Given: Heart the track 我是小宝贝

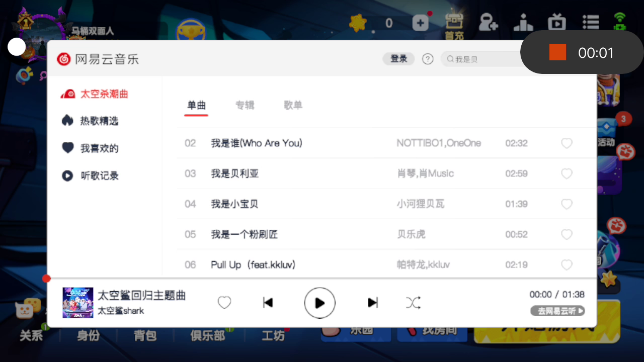Looking at the screenshot, I should point(567,204).
